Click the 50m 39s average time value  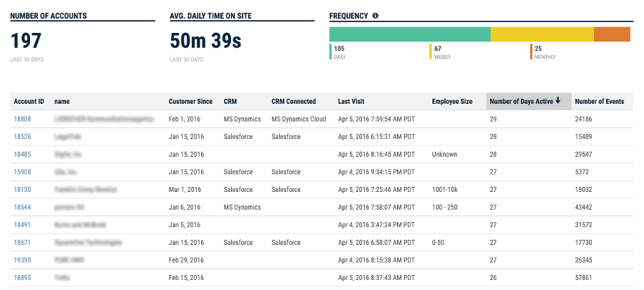pos(206,41)
